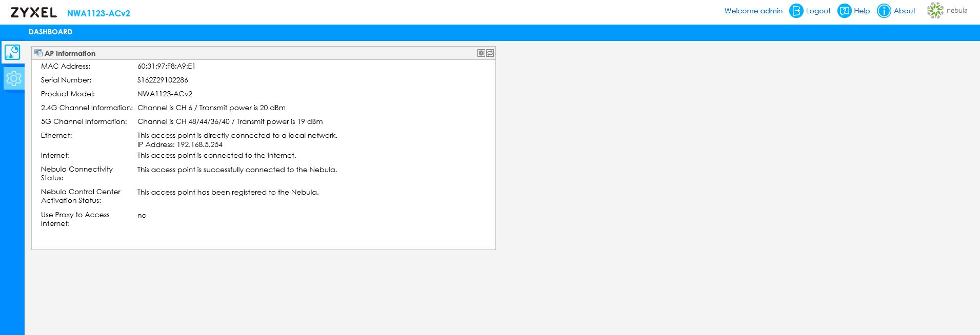Click the Product Model label
Viewport: 980px width, 335px height.
click(68, 94)
